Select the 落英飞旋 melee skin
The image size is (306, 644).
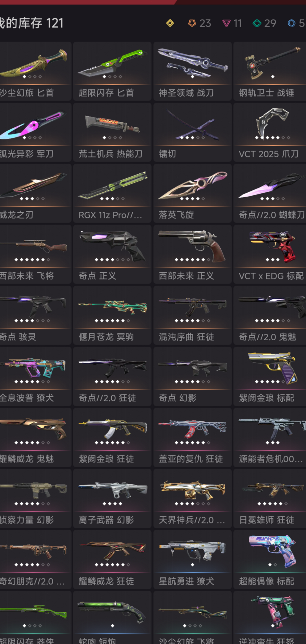[193, 193]
